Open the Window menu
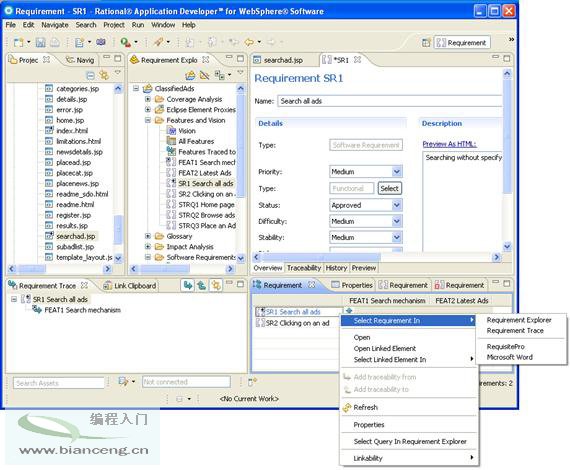The height and width of the screenshot is (470, 570). click(x=163, y=25)
